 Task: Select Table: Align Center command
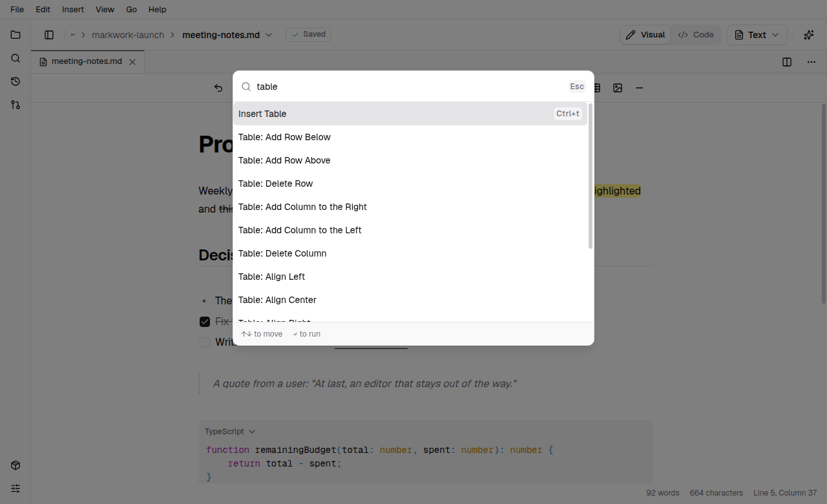[x=410, y=300]
